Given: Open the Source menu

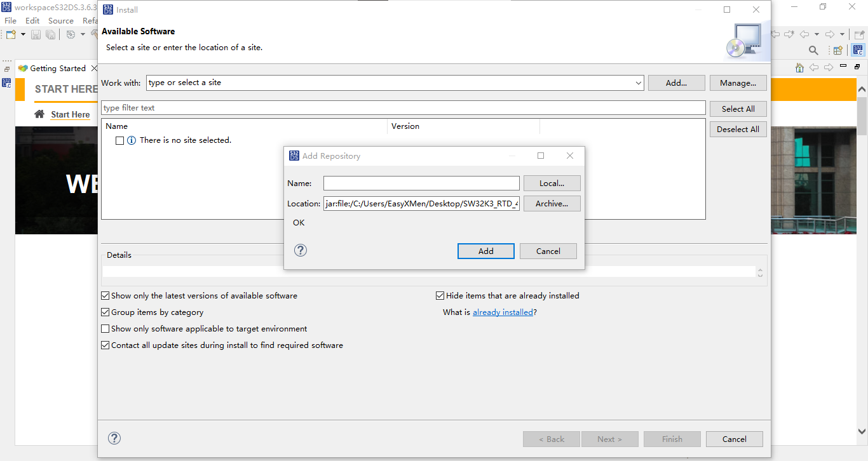Looking at the screenshot, I should click(61, 21).
